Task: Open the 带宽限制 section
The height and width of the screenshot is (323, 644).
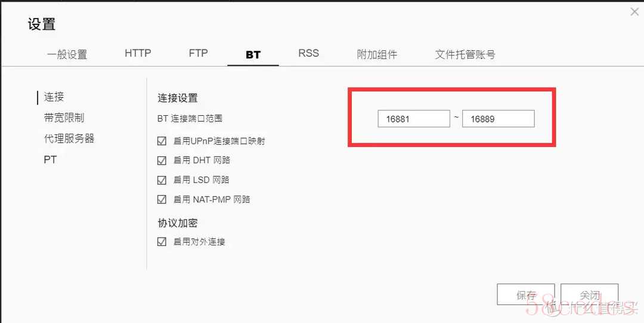Action: coord(64,118)
